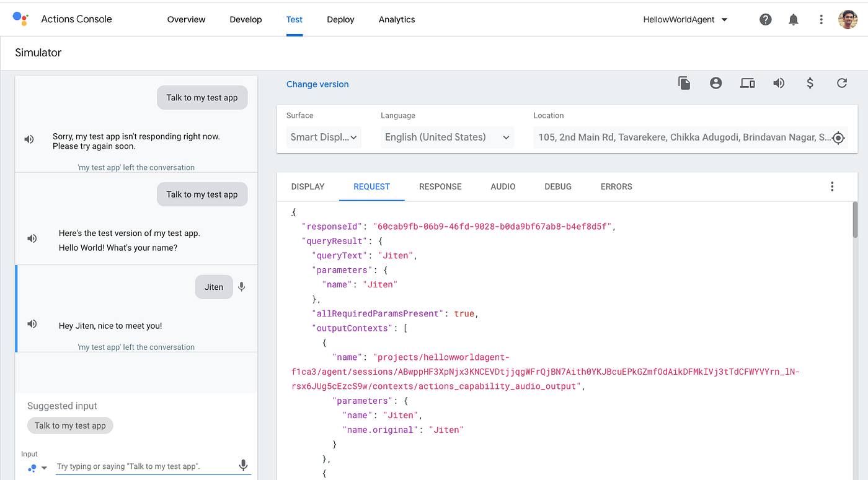Play audio for 'Hello World! What's your name?' message
This screenshot has width=868, height=480.
(x=32, y=238)
